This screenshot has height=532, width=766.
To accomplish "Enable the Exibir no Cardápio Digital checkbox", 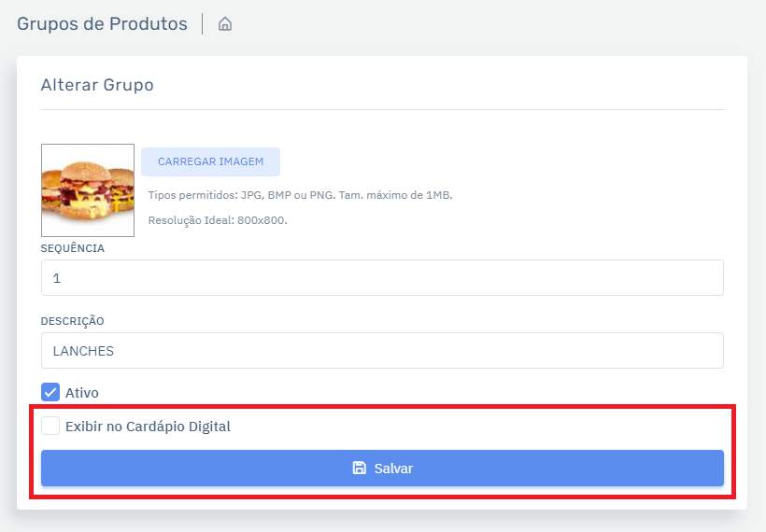I will click(x=50, y=426).
